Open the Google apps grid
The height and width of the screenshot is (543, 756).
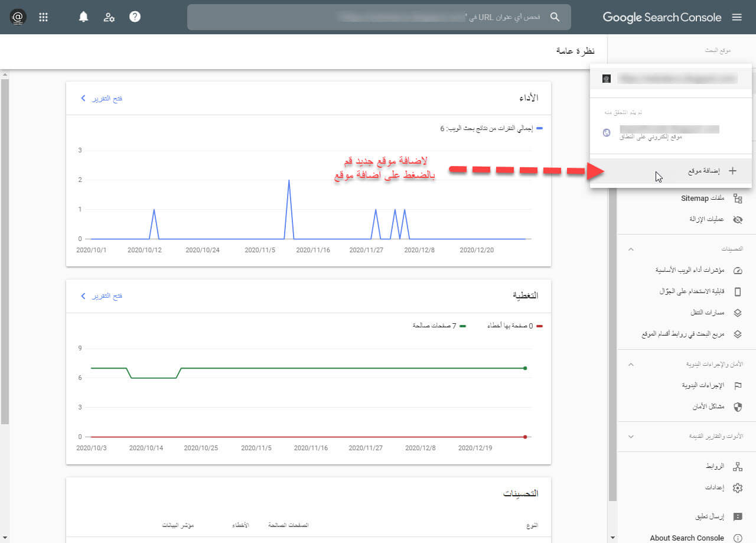(43, 17)
